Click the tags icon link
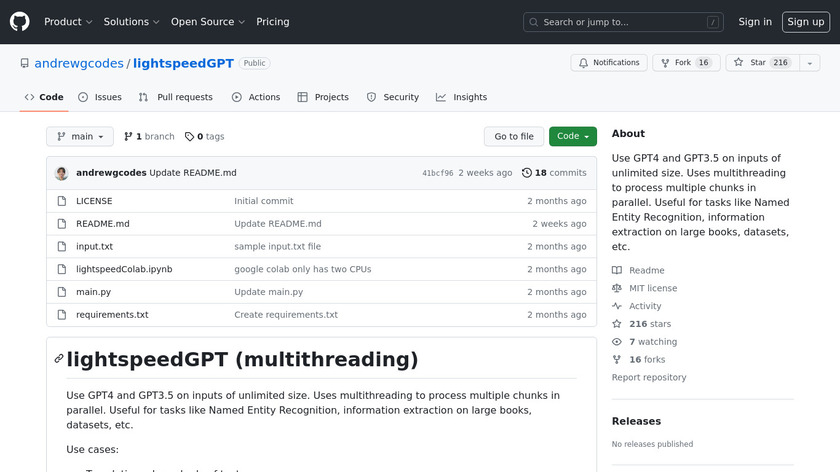The width and height of the screenshot is (840, 472). (188, 137)
